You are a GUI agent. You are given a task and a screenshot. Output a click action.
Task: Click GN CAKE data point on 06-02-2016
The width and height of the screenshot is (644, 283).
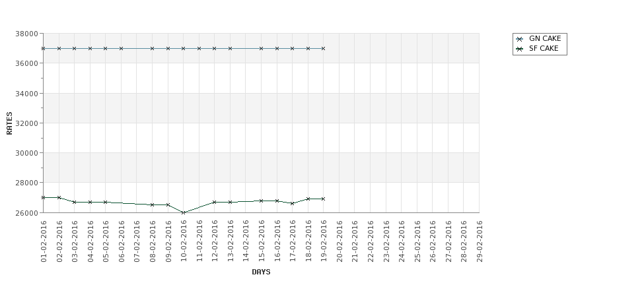point(121,48)
